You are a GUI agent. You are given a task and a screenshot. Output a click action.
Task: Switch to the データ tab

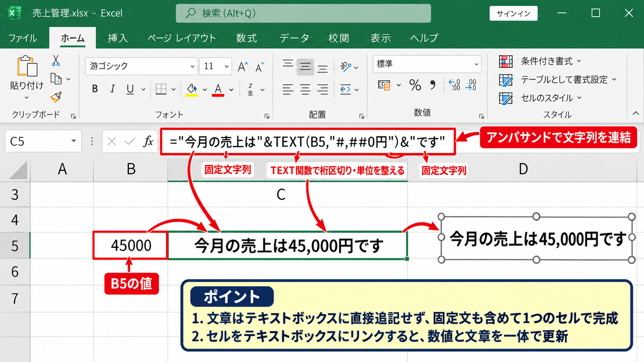[x=295, y=38]
